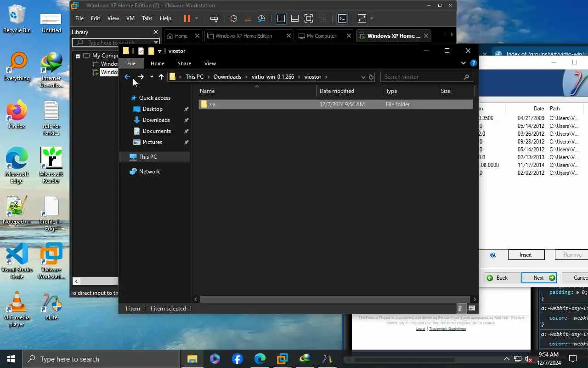This screenshot has width=588, height=368.
Task: Refresh the viostor folder view
Action: 371,77
